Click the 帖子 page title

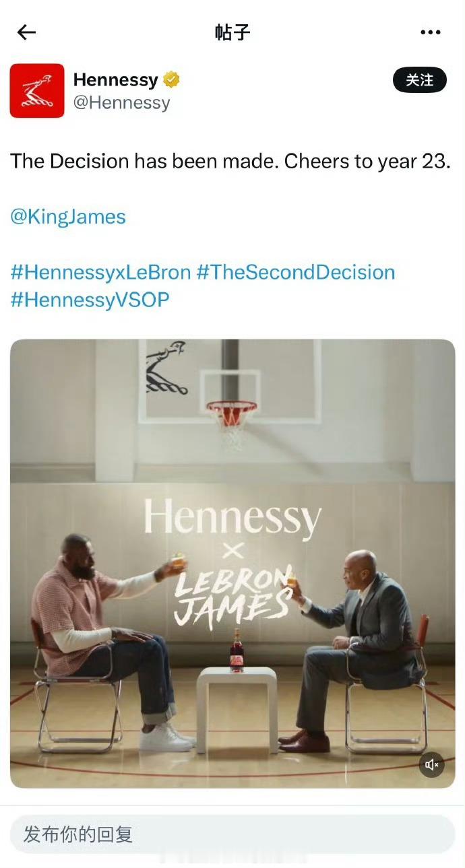point(232,32)
